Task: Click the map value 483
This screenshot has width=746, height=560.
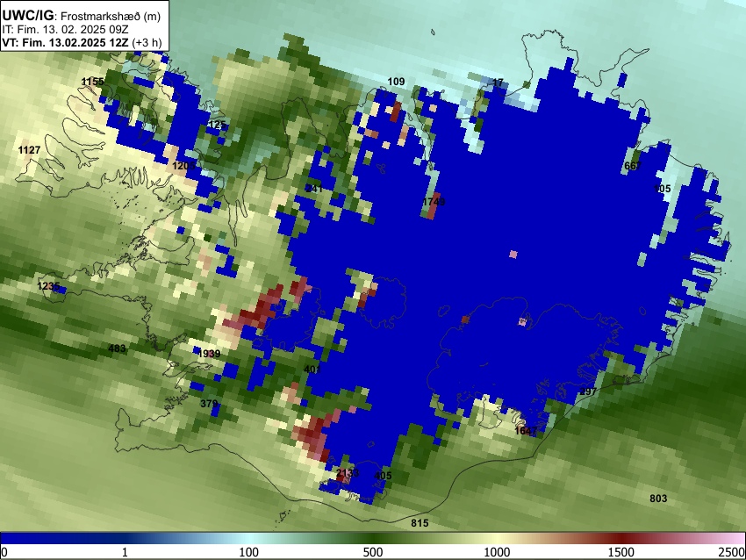Action: point(117,348)
